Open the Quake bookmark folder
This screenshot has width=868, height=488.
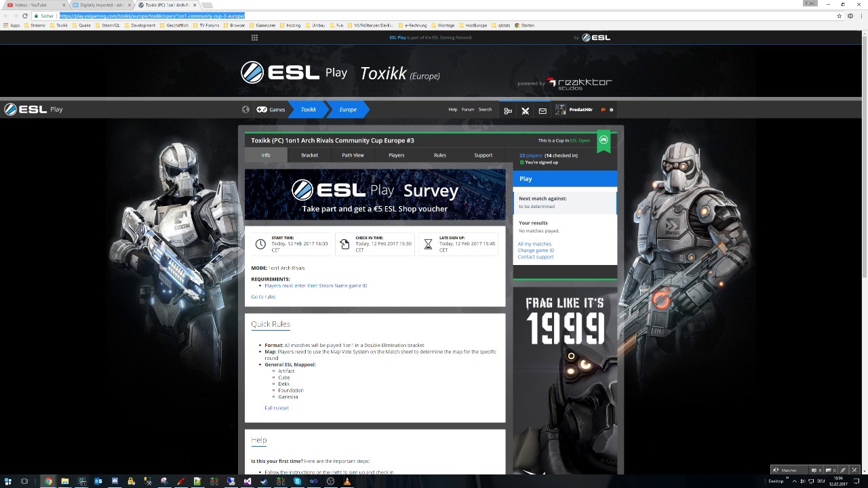[82, 25]
